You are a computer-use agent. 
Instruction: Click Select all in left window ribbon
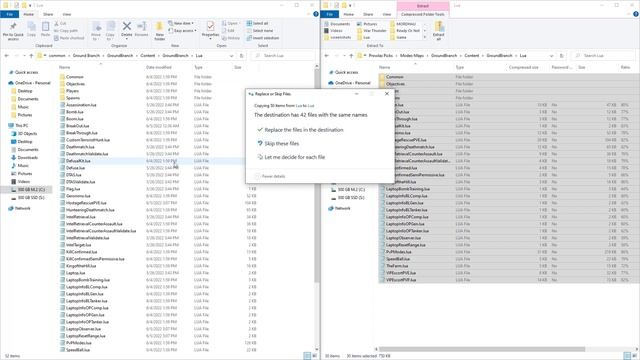258,23
